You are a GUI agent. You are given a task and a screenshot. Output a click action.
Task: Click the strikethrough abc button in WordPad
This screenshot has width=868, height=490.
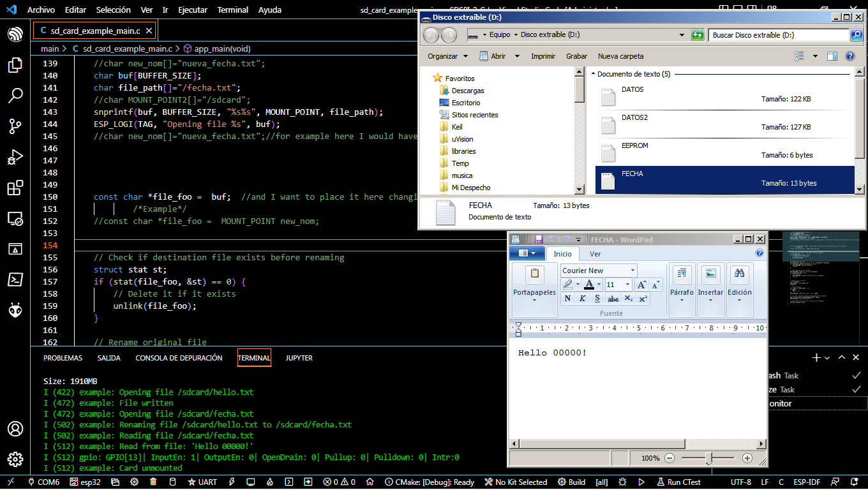point(613,299)
